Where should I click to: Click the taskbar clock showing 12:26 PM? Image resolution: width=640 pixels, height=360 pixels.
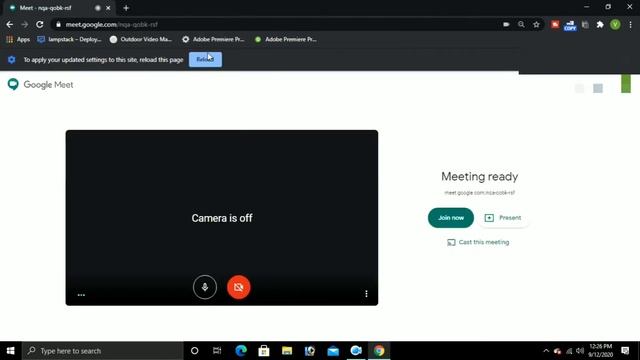600,351
